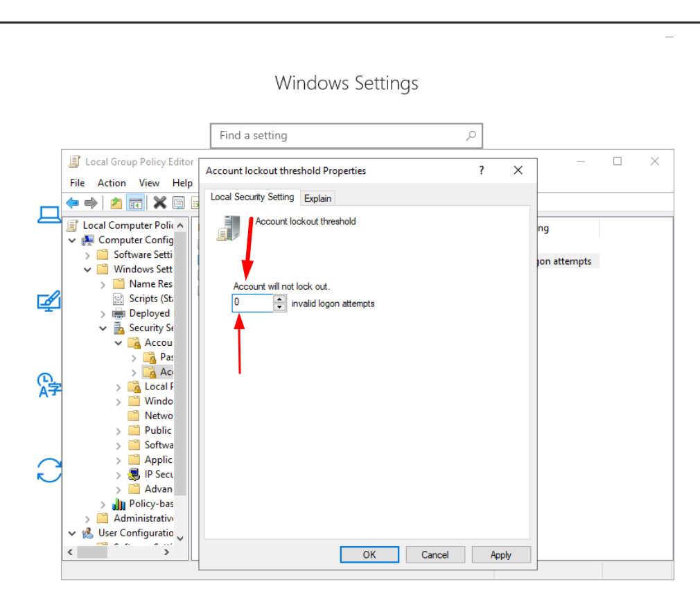Select the IP Security tree node icon
The image size is (700, 607).
(x=134, y=475)
